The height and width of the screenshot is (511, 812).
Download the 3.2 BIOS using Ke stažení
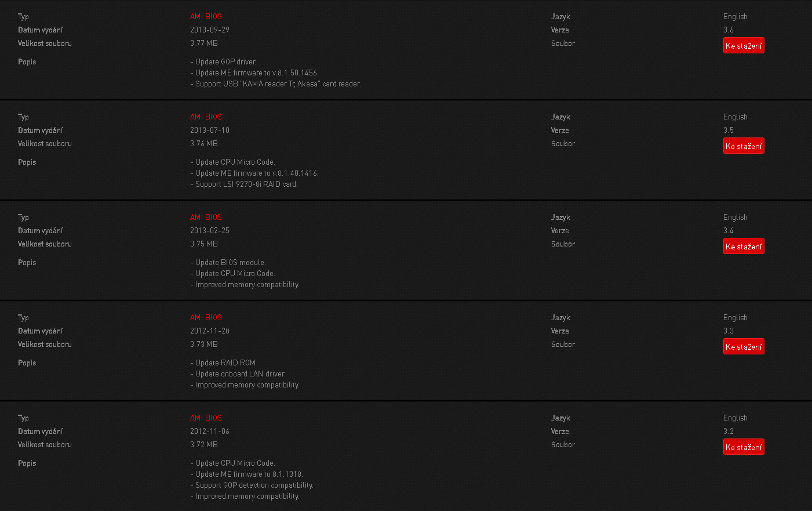tap(744, 447)
